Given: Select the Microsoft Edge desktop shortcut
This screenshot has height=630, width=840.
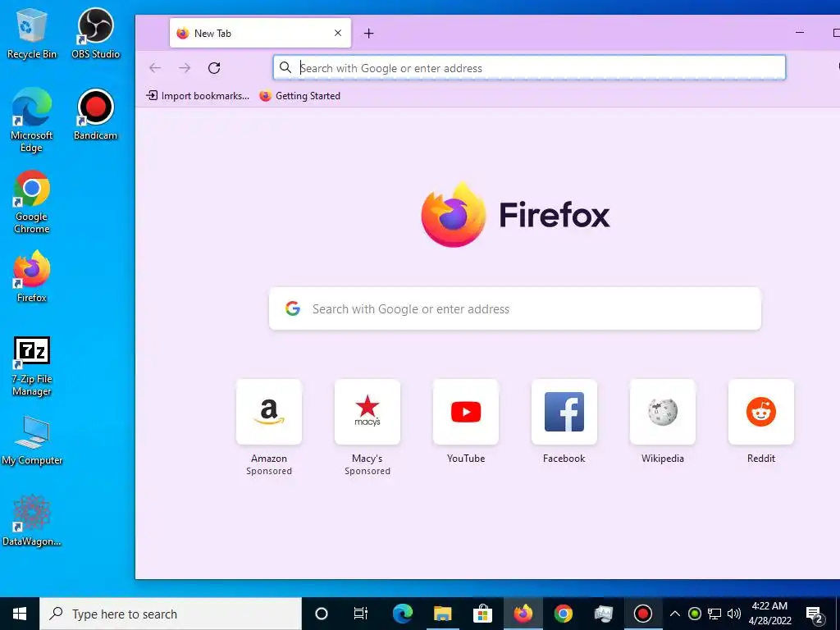Looking at the screenshot, I should (x=32, y=120).
